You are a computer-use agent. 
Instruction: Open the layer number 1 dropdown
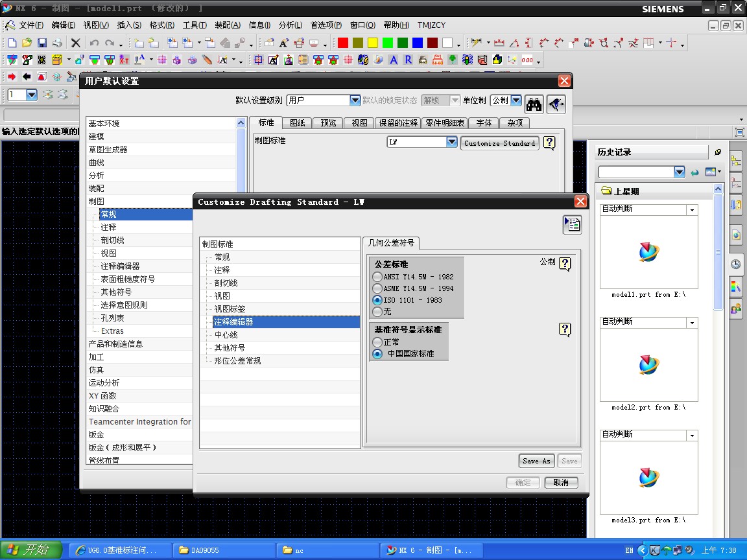tap(32, 95)
